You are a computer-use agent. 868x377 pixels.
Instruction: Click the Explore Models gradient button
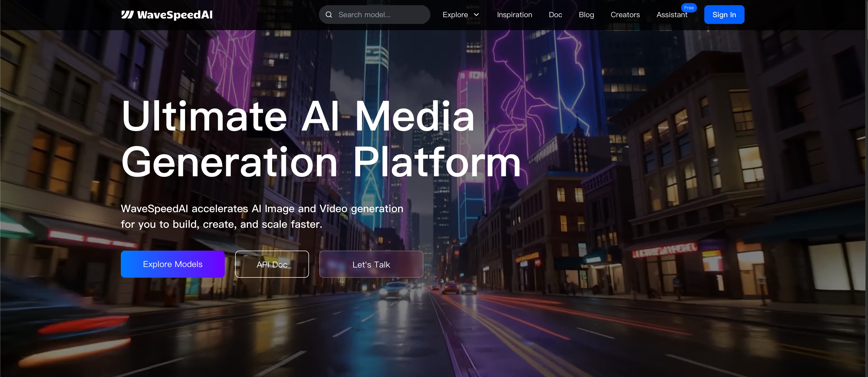coord(173,264)
